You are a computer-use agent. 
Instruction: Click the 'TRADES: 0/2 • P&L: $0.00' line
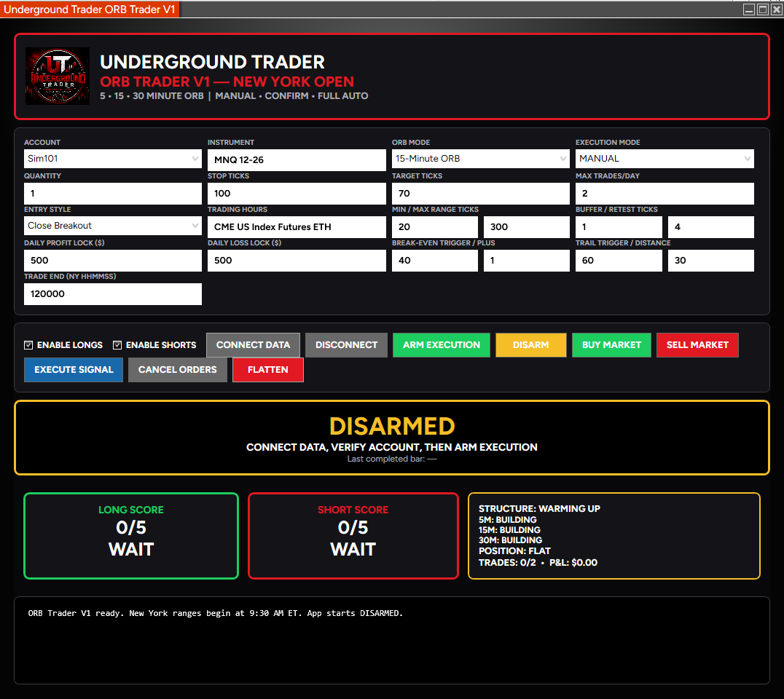point(538,563)
